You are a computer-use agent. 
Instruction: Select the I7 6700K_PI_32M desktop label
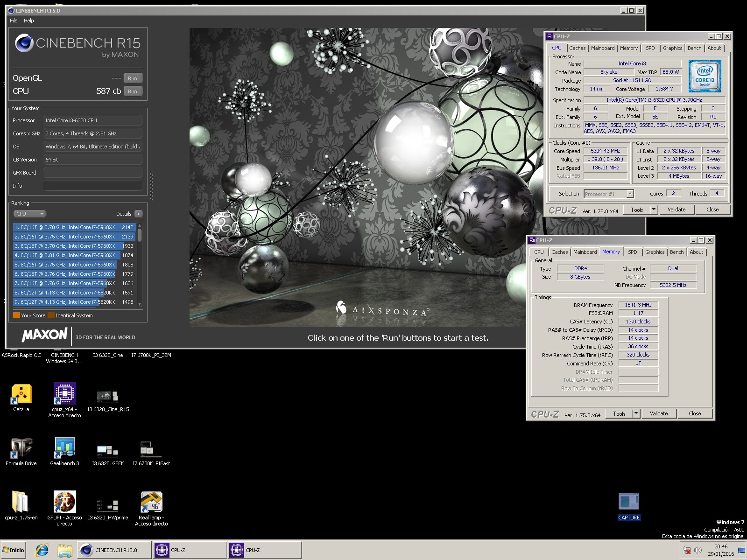pos(151,355)
